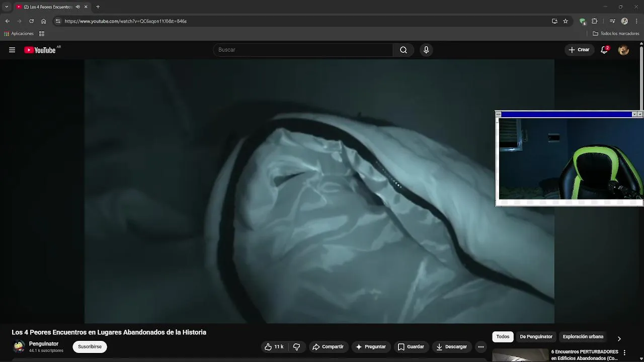644x362 pixels.
Task: Show more filter chips with right arrow
Action: (619, 338)
